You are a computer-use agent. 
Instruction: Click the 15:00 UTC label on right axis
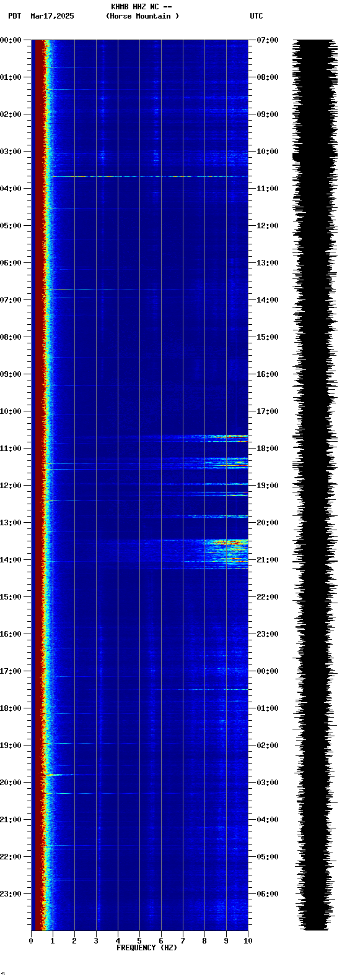[x=268, y=337]
